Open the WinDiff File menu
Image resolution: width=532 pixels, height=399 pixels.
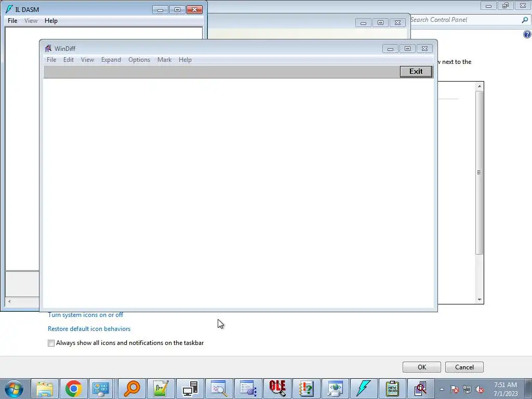[51, 60]
